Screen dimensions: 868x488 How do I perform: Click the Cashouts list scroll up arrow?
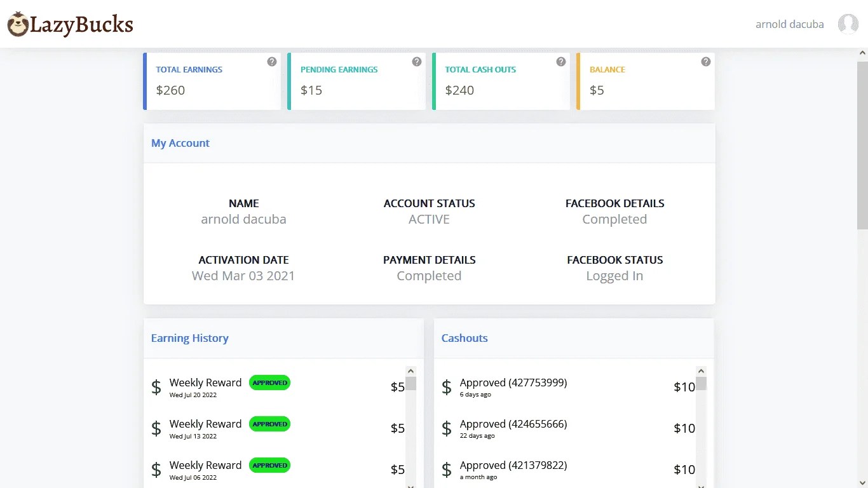click(701, 371)
